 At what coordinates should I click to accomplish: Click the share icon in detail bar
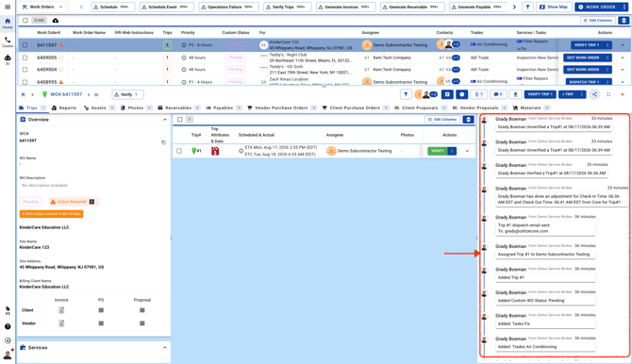pos(594,94)
